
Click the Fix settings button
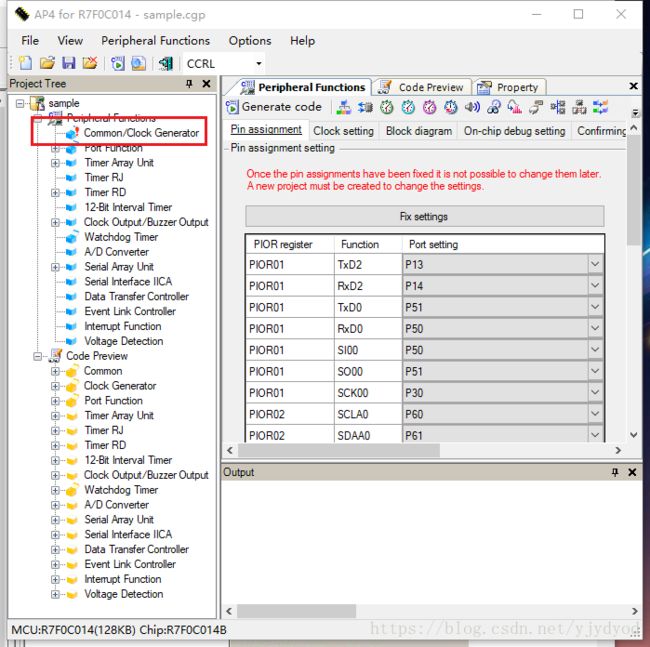(424, 216)
